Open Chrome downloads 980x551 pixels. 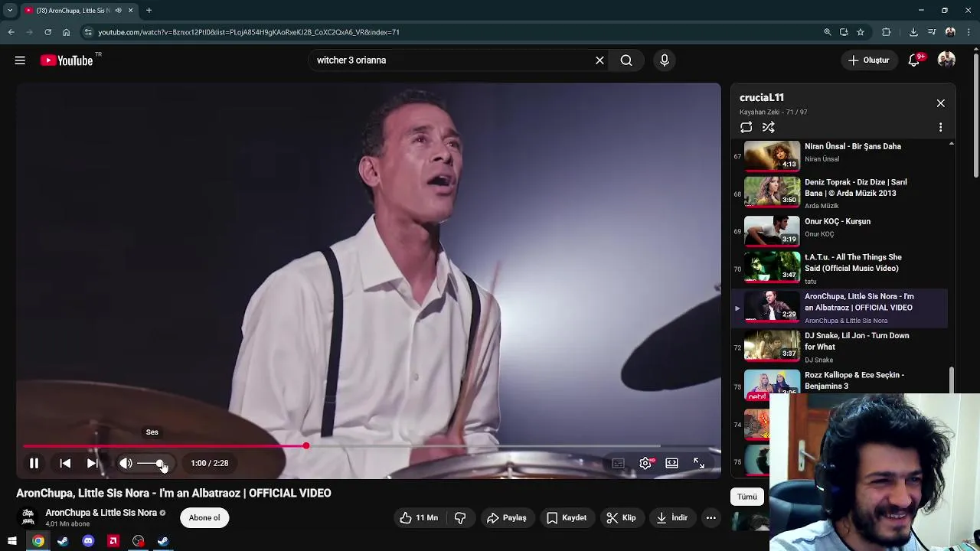click(913, 32)
